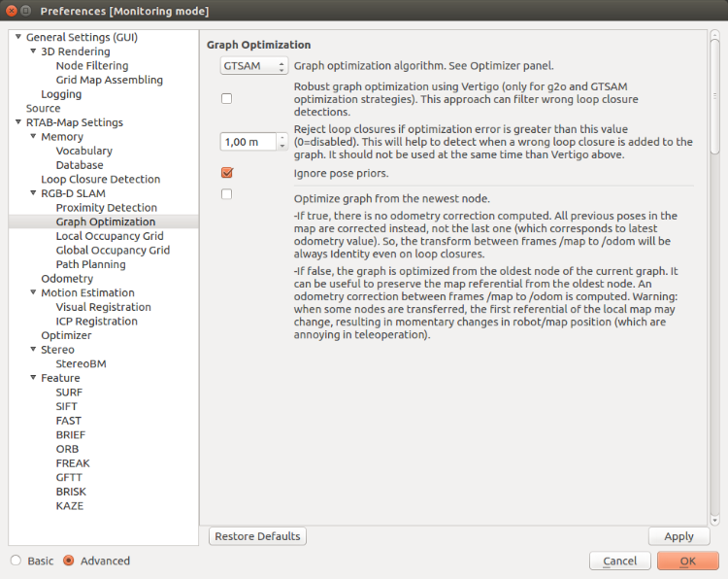Collapse the General Settings (GUI) node

coord(17,38)
